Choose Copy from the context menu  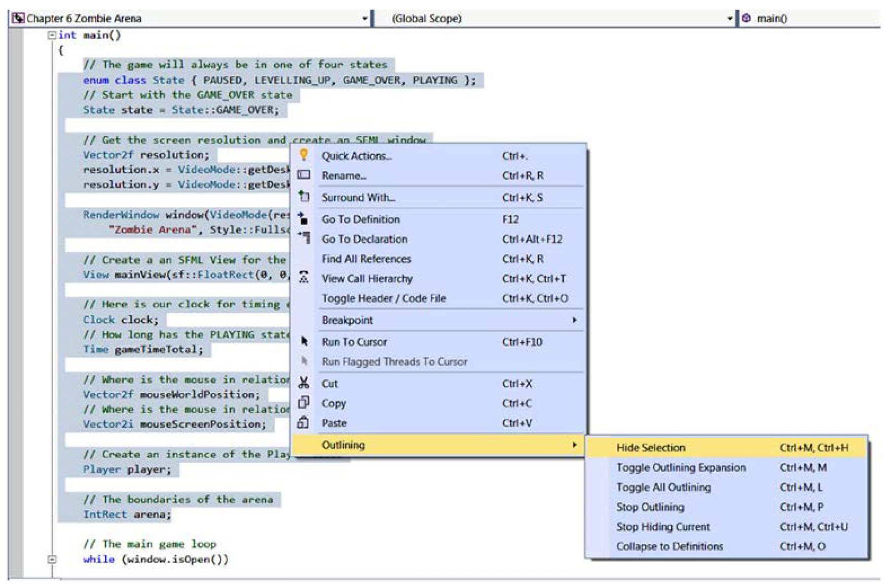(x=439, y=403)
